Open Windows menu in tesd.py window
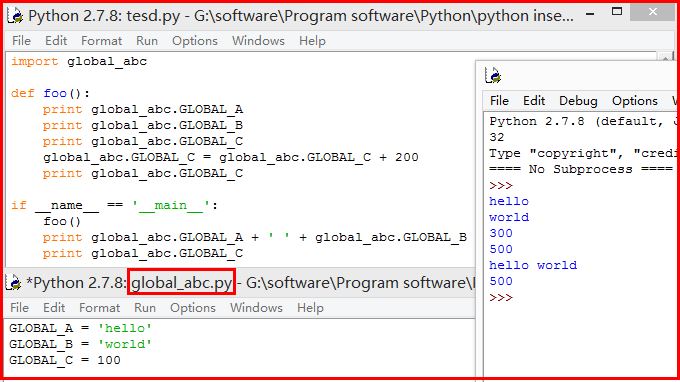Screen dimensions: 680x382 [x=258, y=41]
